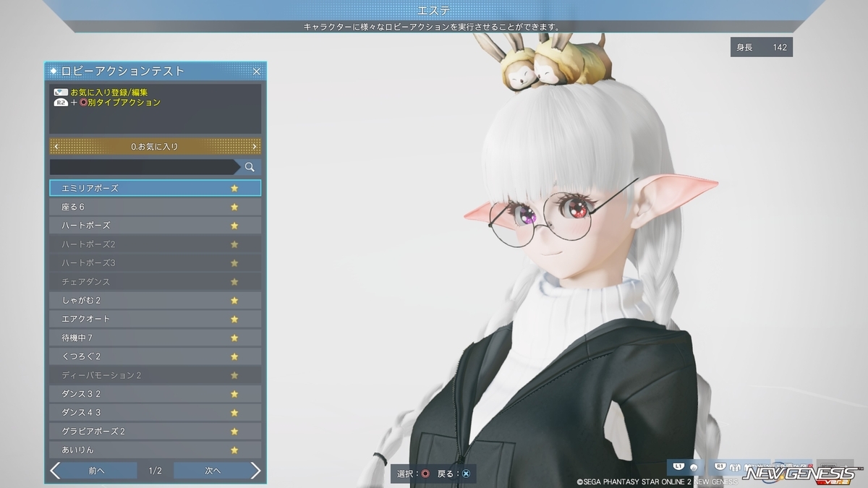Go to previous page with 前へ button
Viewport: 868px width, 488px height.
click(x=93, y=471)
